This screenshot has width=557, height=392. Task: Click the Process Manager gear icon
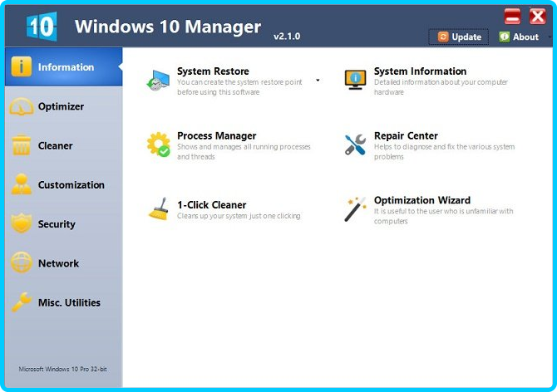pyautogui.click(x=158, y=145)
